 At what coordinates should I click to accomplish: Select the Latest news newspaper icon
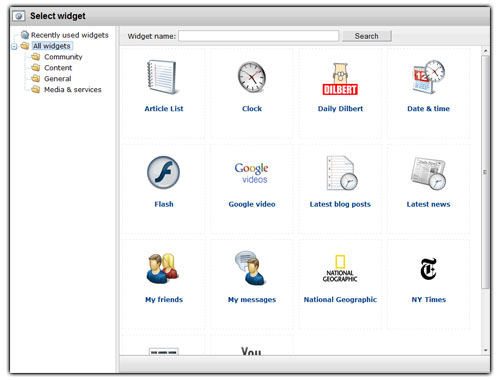pos(429,173)
